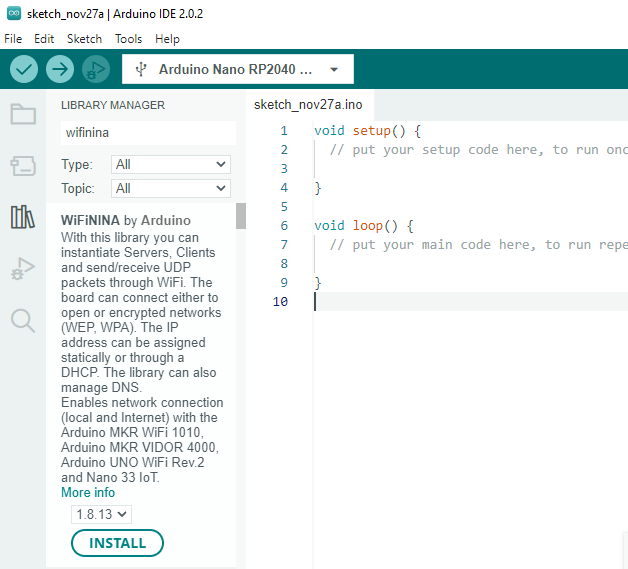Screen dimensions: 628x569
Task: Open the Debug sidebar icon
Action: click(23, 269)
